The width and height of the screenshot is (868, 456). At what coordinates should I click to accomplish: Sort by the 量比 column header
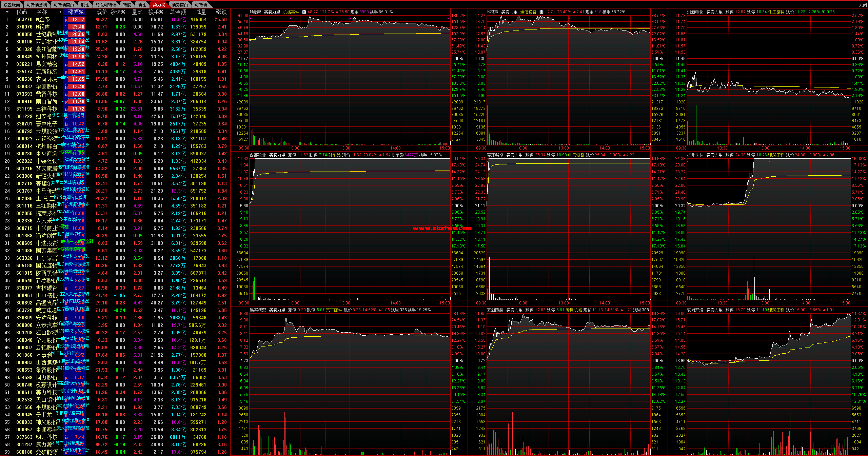point(137,12)
